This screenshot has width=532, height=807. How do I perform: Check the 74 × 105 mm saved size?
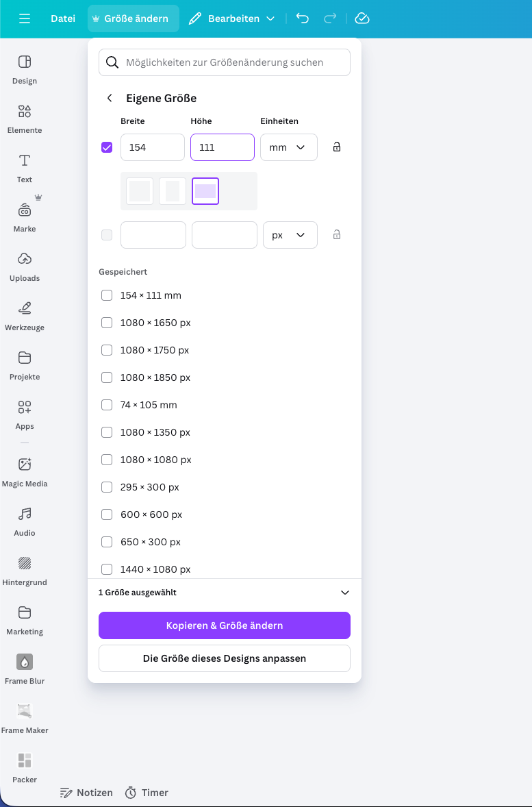(107, 405)
